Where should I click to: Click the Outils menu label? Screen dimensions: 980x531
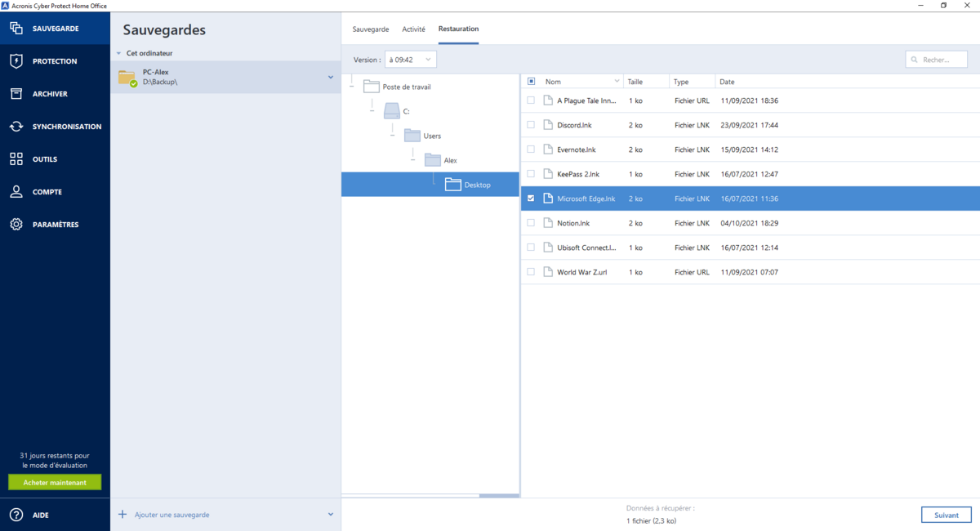[x=45, y=159]
